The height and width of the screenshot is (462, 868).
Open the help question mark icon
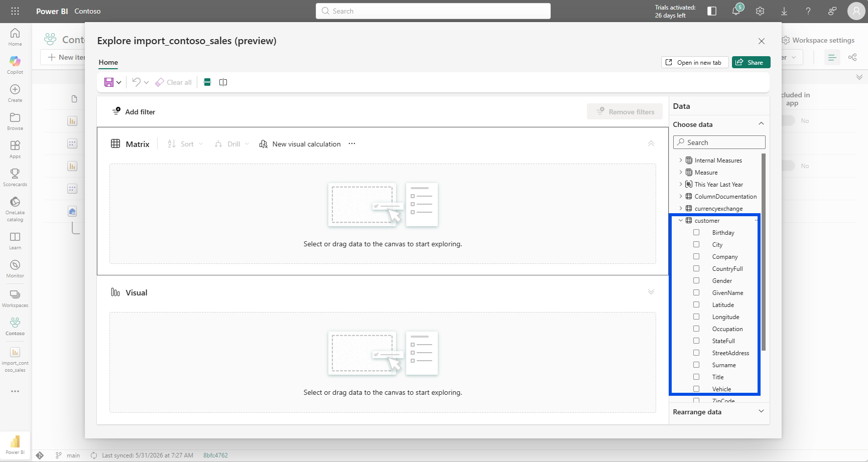(x=808, y=11)
